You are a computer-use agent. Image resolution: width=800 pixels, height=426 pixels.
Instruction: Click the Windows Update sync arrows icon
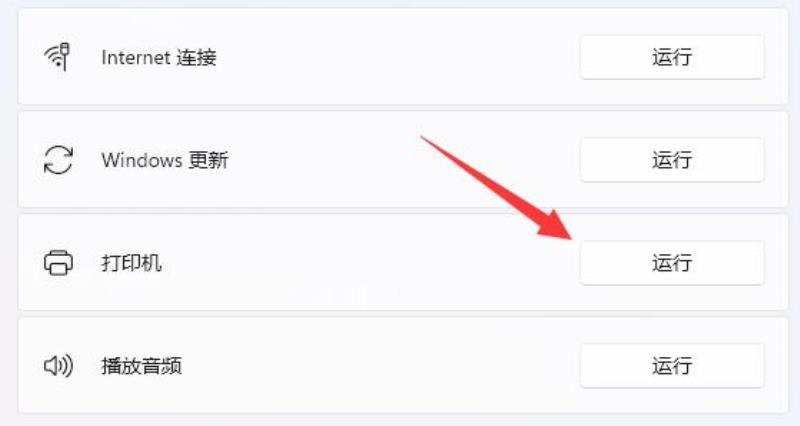click(58, 160)
